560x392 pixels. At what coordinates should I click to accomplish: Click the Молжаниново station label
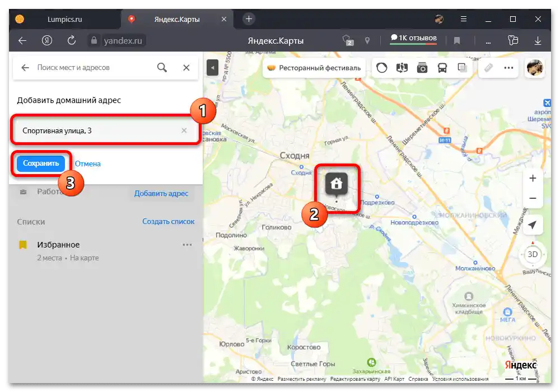point(475,268)
